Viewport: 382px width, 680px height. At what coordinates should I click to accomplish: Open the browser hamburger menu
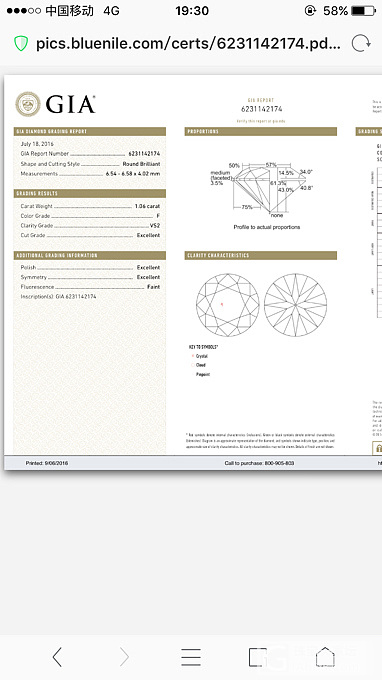[x=191, y=657]
